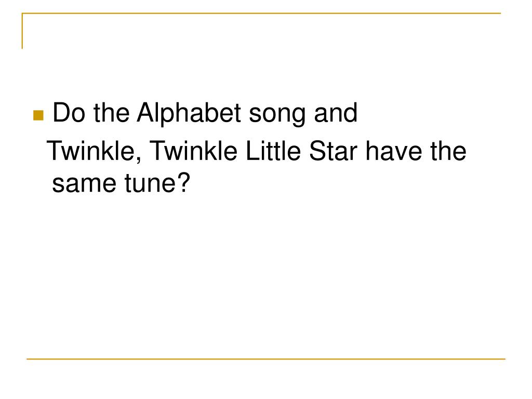Click the word "Star" in the slide text
532x399 pixels.
[333, 151]
